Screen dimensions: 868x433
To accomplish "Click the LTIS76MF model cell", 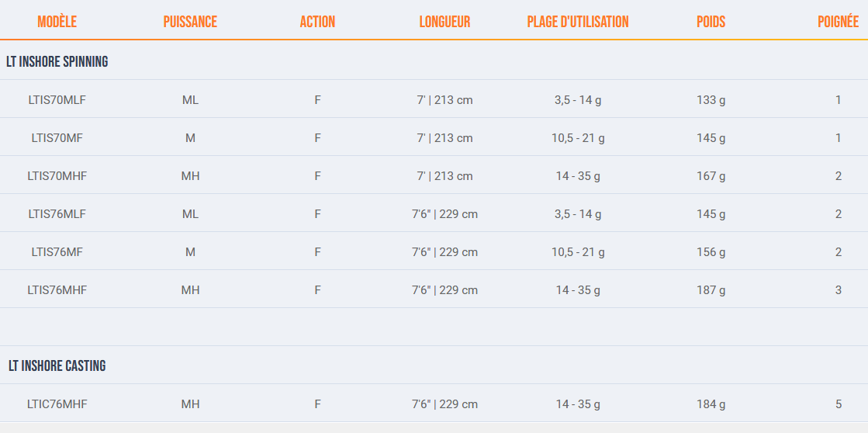I will click(x=57, y=252).
